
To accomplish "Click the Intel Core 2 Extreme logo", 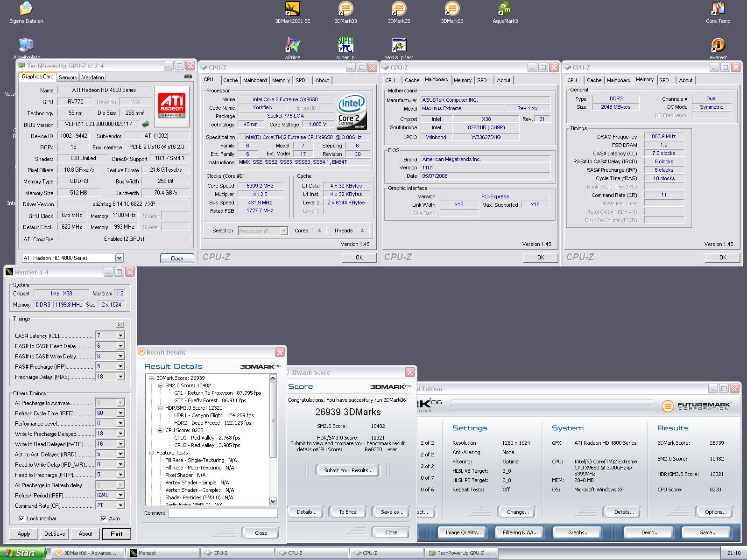I will (x=352, y=112).
